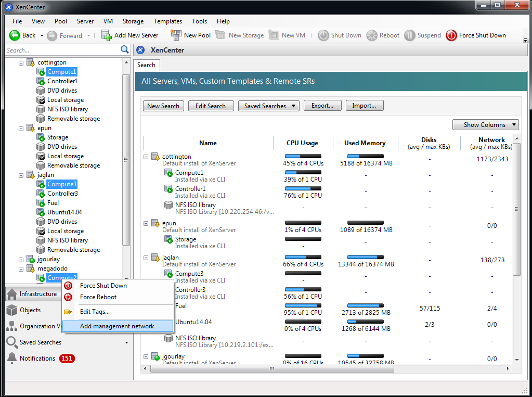This screenshot has width=532, height=397.
Task: Click the search magnifier icon
Action: [x=124, y=50]
